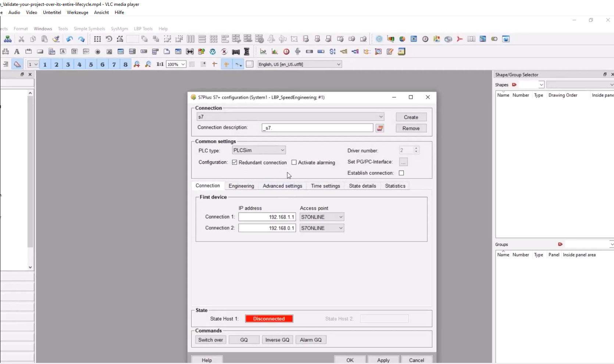
Task: Click the Switch over command button
Action: click(211, 340)
